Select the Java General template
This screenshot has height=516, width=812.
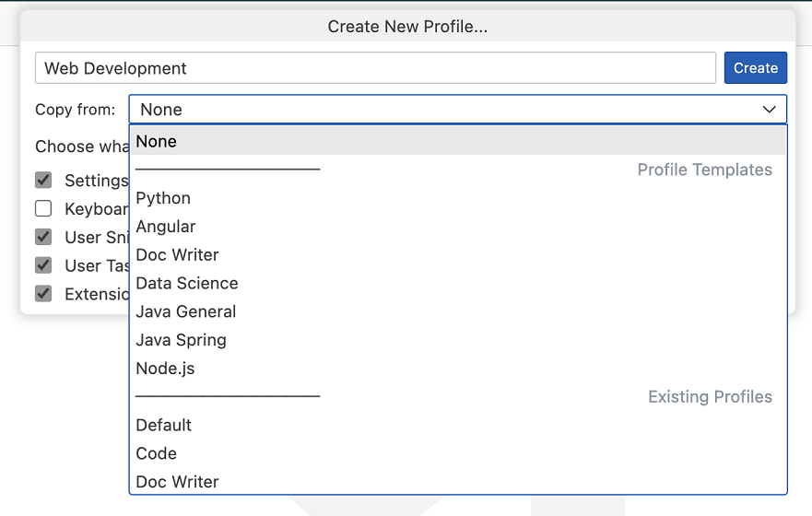pos(186,312)
